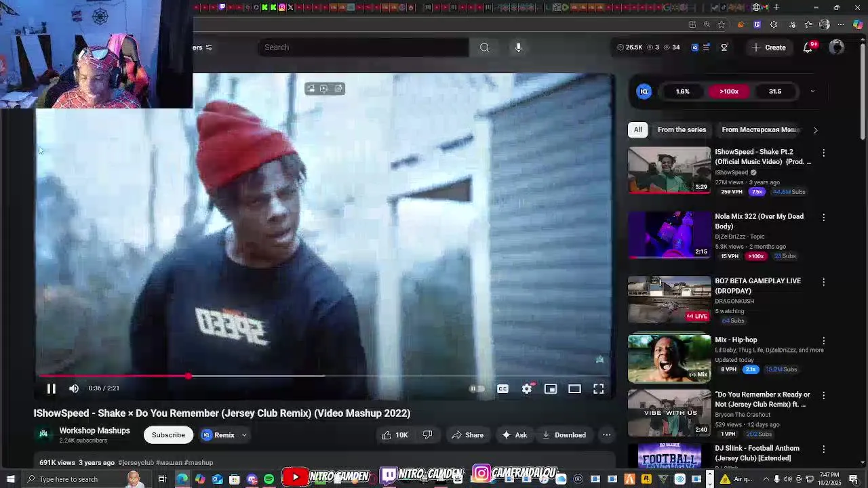
Task: Enter full screen video mode
Action: 599,388
